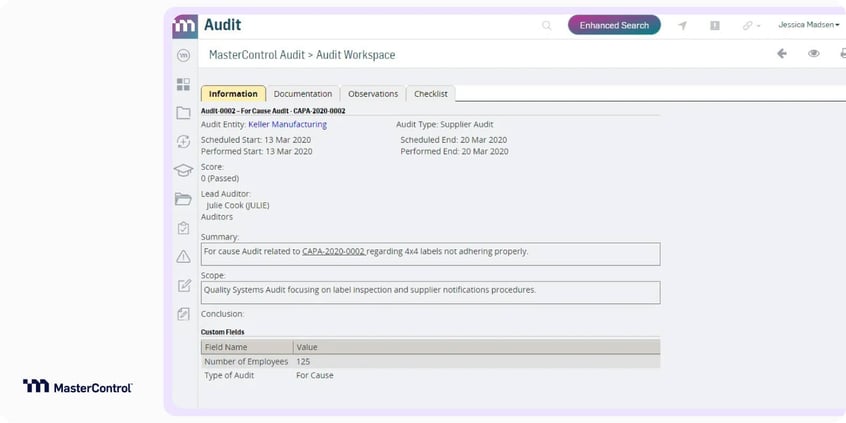846x423 pixels.
Task: Open the clipboard checkmark icon in sidebar
Action: [183, 228]
